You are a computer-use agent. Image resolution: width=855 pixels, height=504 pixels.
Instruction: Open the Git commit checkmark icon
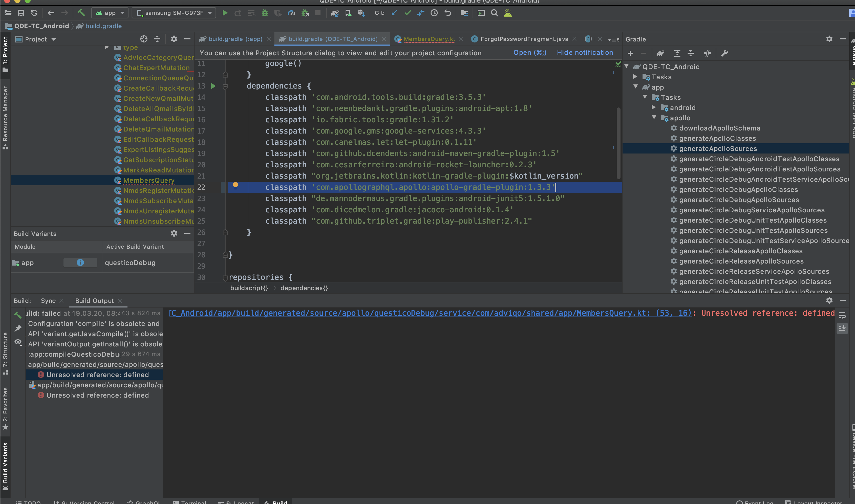click(x=408, y=13)
